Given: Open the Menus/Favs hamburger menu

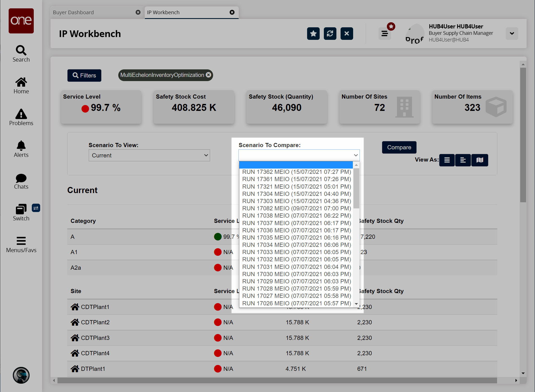Looking at the screenshot, I should [21, 244].
